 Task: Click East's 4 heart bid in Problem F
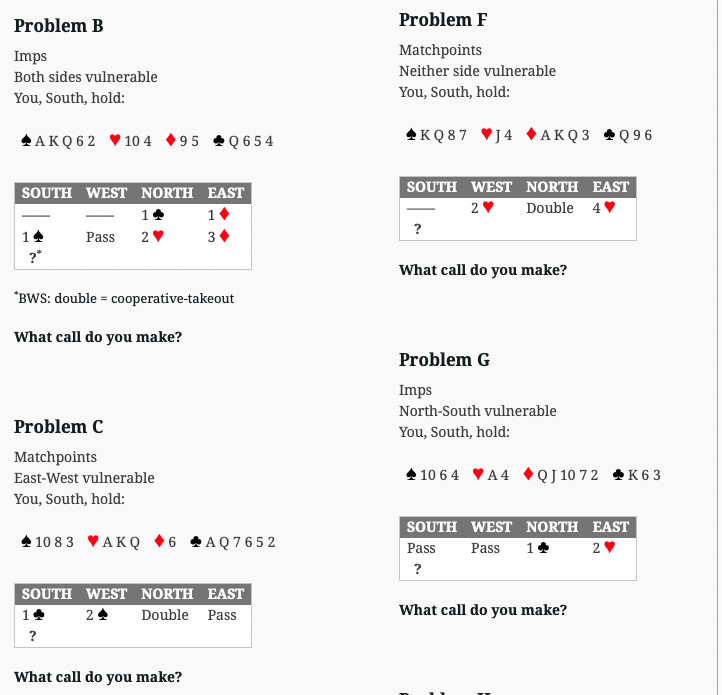coord(604,208)
